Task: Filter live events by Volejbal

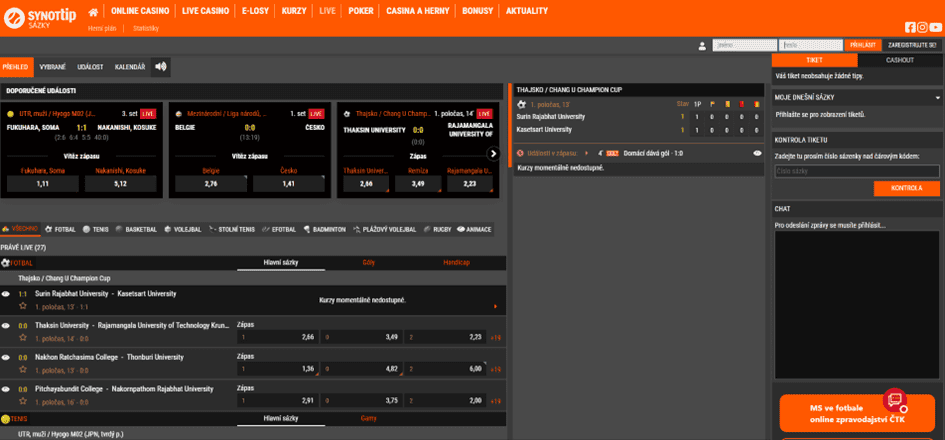Action: point(183,230)
